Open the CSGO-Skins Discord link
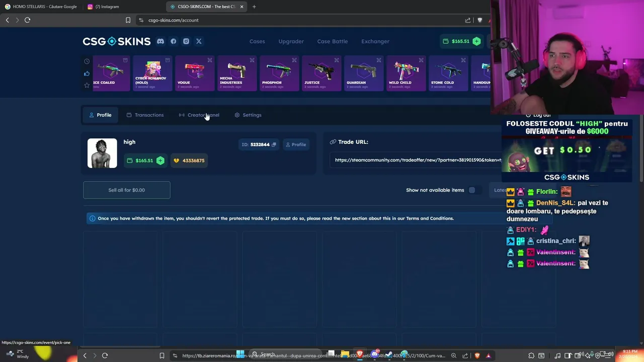Image resolution: width=644 pixels, height=362 pixels. (160, 41)
